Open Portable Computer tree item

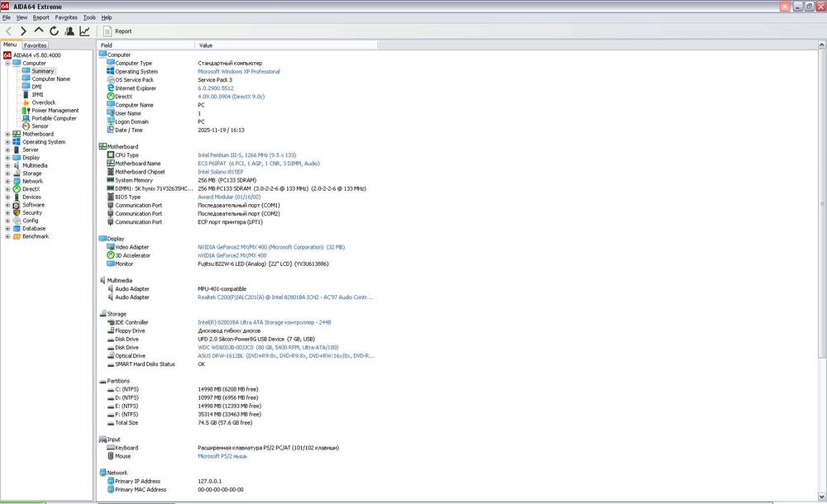click(x=54, y=118)
